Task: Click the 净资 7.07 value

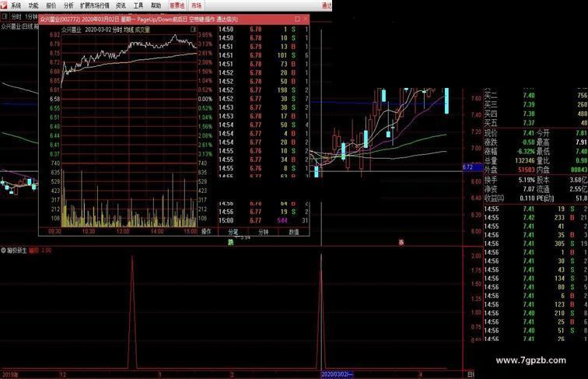Action: click(528, 189)
